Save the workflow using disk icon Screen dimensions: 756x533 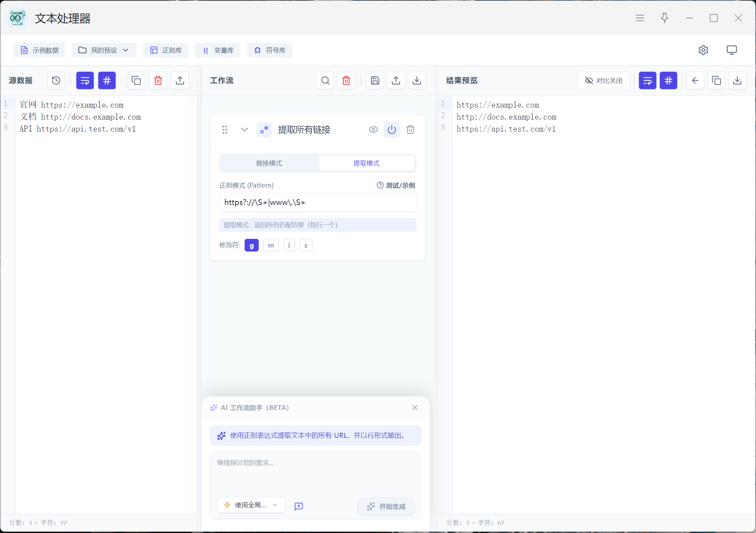[x=375, y=80]
